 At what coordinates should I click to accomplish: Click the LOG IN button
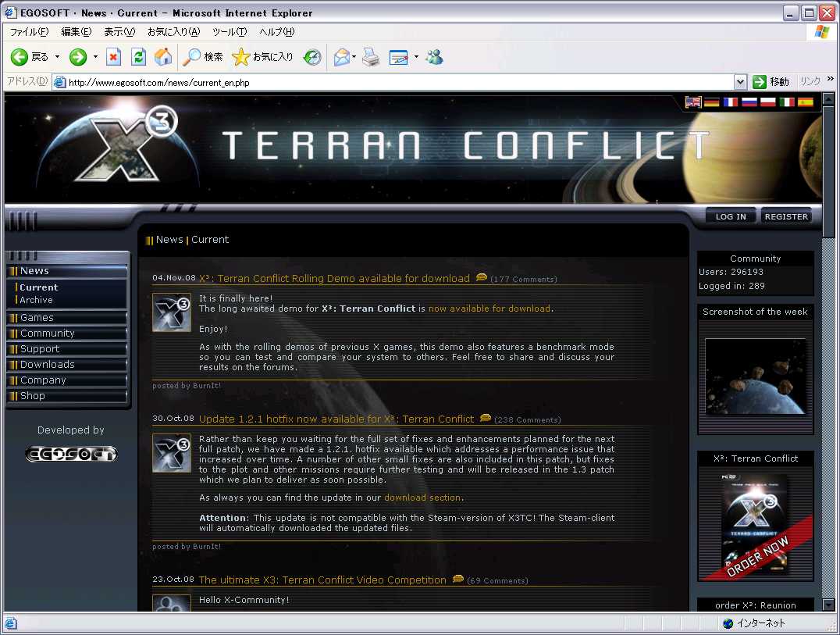pos(731,216)
